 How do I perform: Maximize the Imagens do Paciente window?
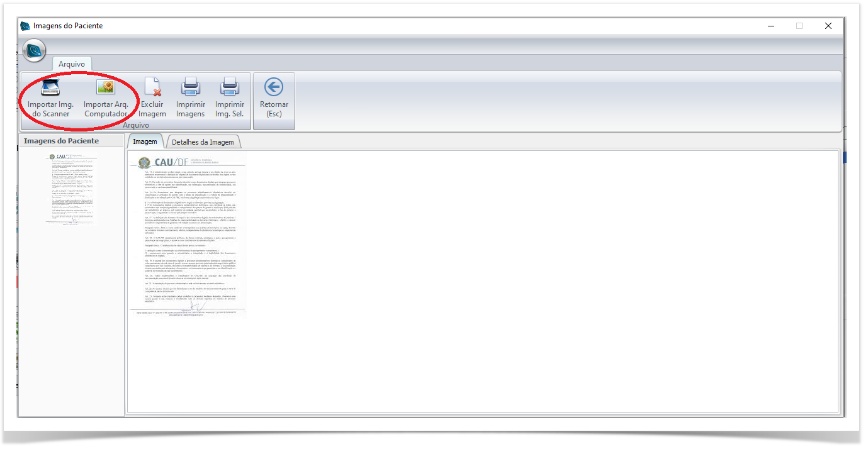click(x=799, y=26)
